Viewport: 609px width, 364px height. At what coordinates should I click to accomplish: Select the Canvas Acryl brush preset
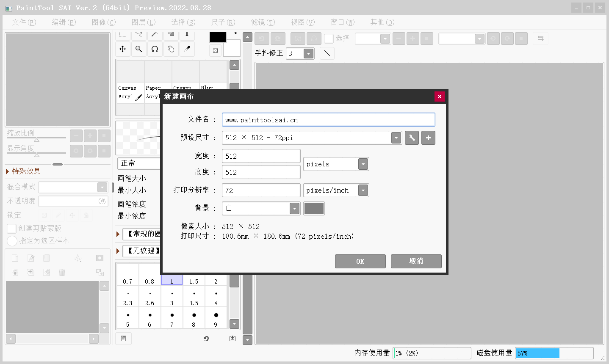tap(130, 93)
